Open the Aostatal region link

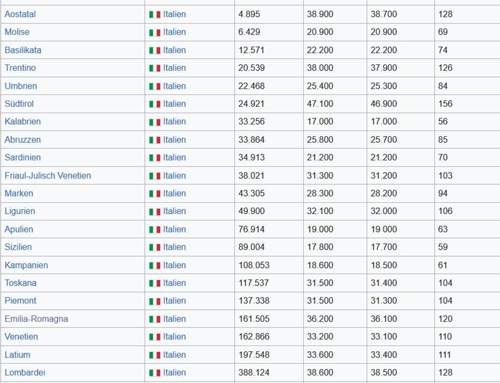coord(20,14)
